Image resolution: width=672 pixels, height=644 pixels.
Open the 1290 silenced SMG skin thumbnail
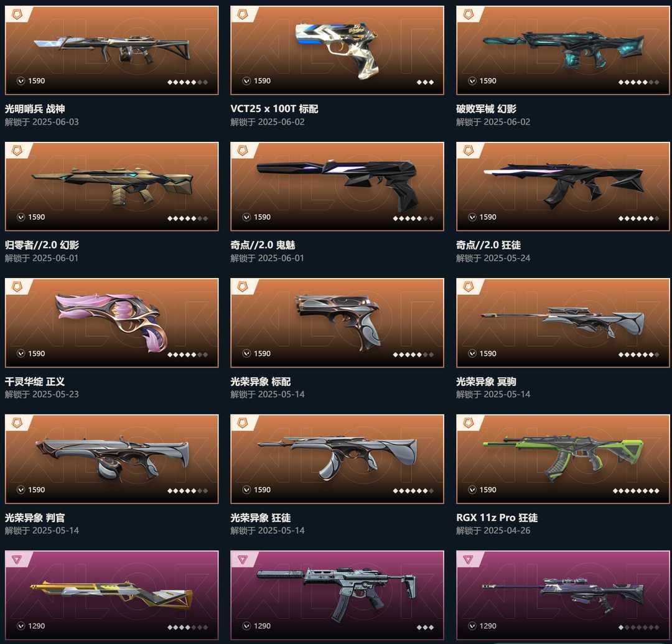[x=337, y=595]
